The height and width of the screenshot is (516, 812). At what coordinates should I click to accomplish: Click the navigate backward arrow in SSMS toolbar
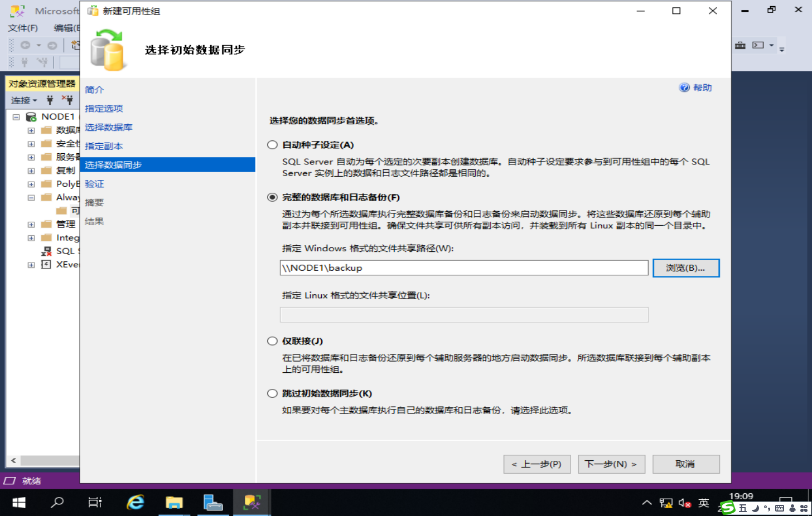click(25, 45)
